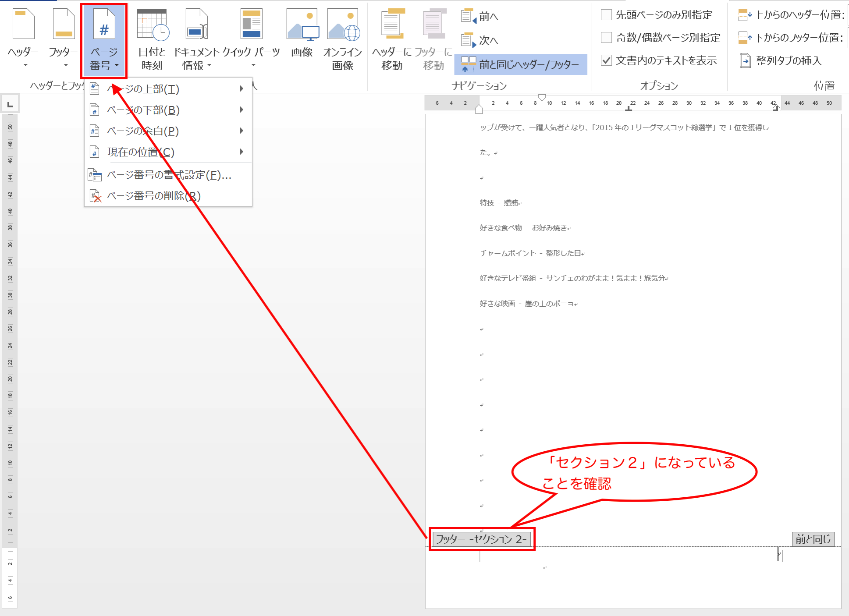849x616 pixels.
Task: Expand arrow beside ページの下部(B)
Action: 242,110
